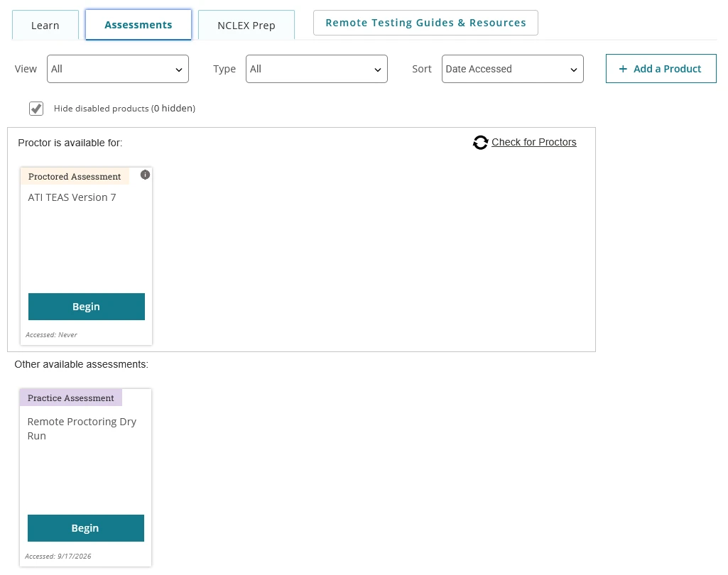Open the View dropdown
Image resolution: width=728 pixels, height=575 pixels.
click(118, 69)
